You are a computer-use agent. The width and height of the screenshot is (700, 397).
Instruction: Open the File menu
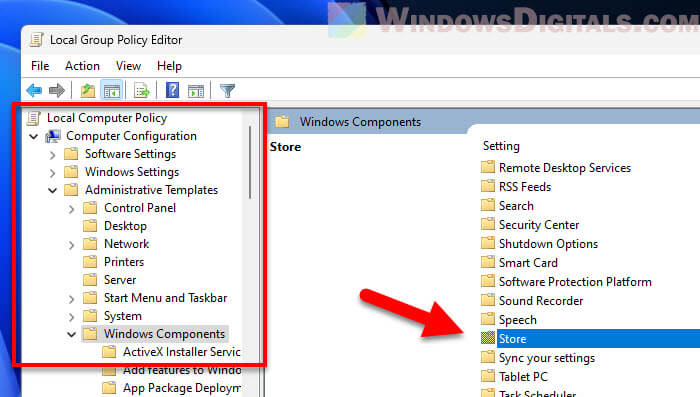[40, 66]
